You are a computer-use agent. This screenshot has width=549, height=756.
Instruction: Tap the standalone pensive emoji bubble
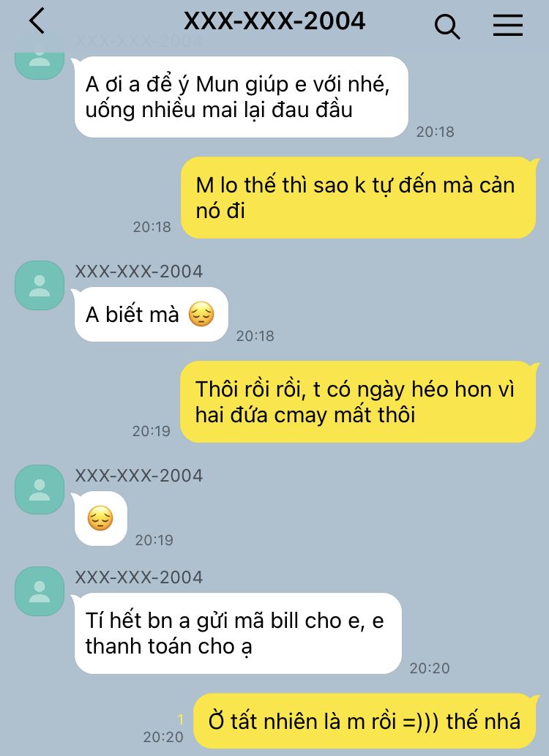tap(100, 518)
